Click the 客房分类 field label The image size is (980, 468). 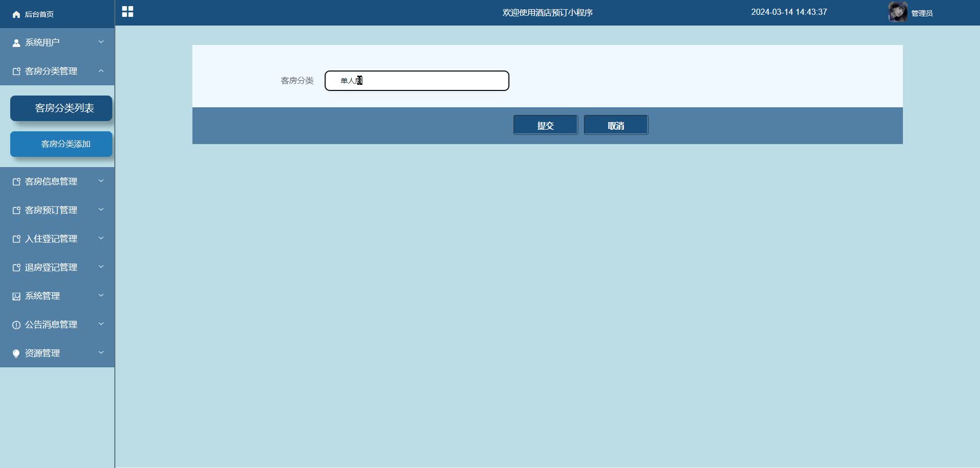[297, 81]
